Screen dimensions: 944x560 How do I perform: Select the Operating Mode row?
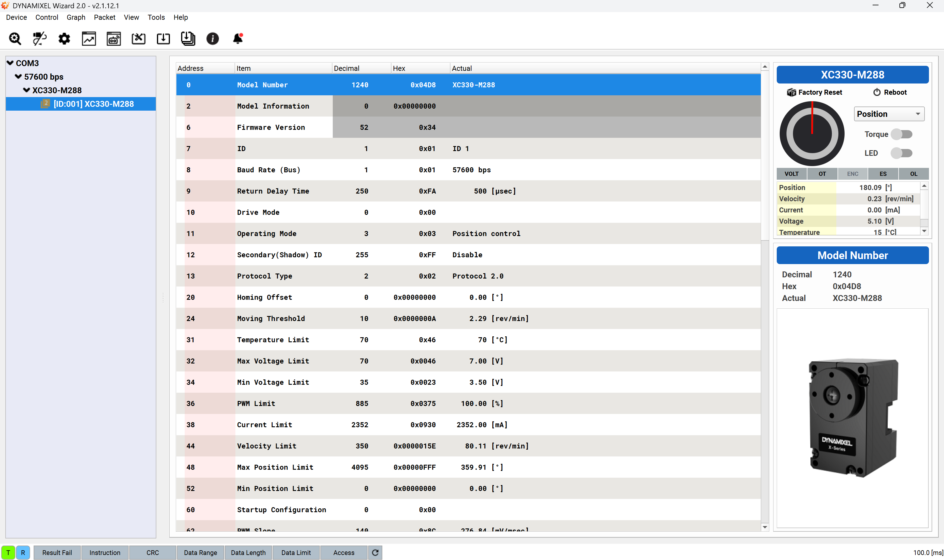click(468, 234)
